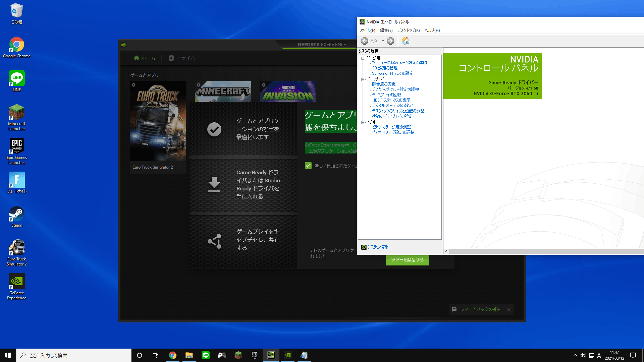Click info icon on Euro Truck thumbnail
Viewport: 644px width, 362px height.
click(x=133, y=85)
